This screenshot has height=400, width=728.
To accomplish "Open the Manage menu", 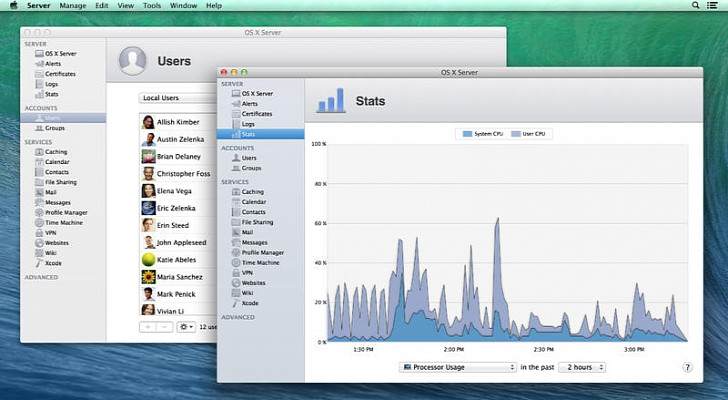I will (x=72, y=6).
